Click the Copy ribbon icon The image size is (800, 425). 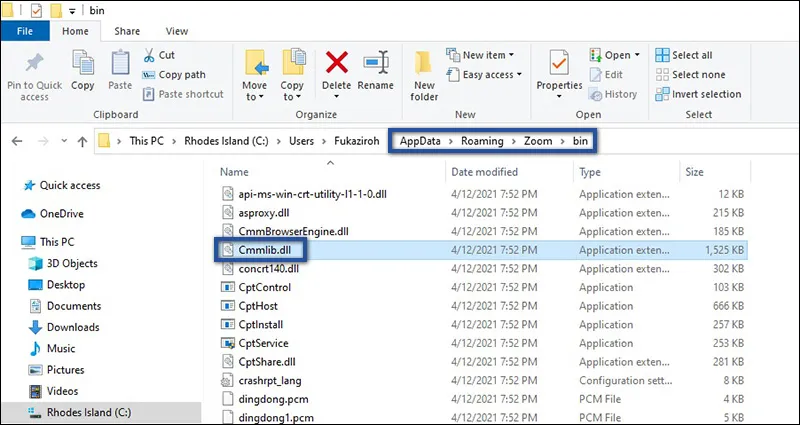coord(83,63)
